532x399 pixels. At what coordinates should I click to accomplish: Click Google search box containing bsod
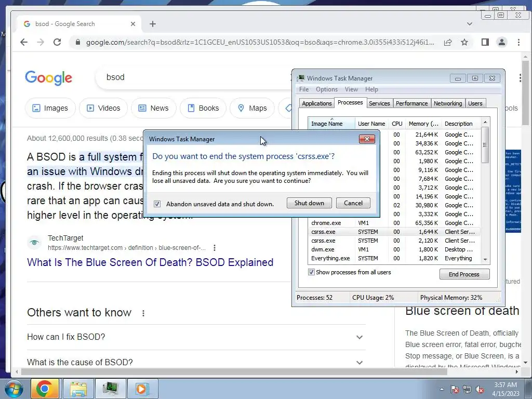(193, 77)
